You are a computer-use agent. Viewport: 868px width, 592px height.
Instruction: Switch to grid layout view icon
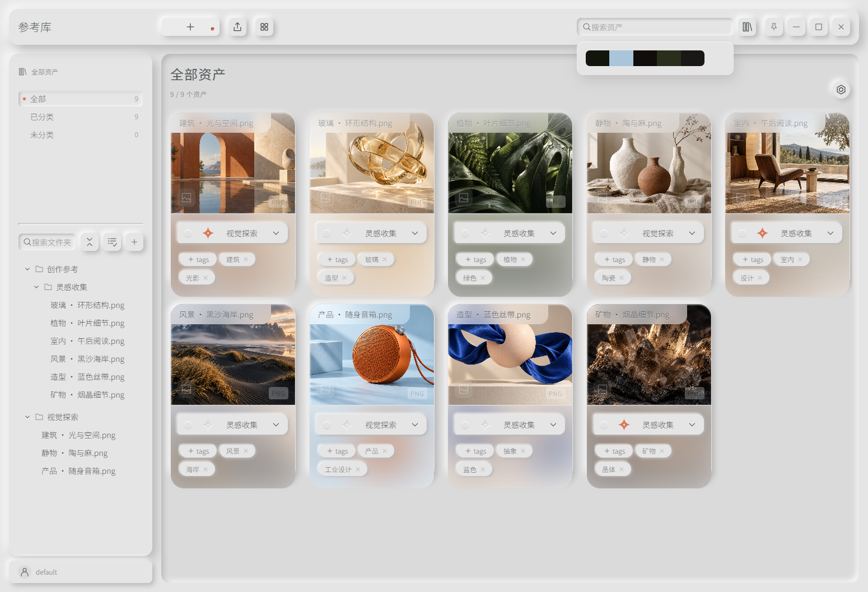264,27
